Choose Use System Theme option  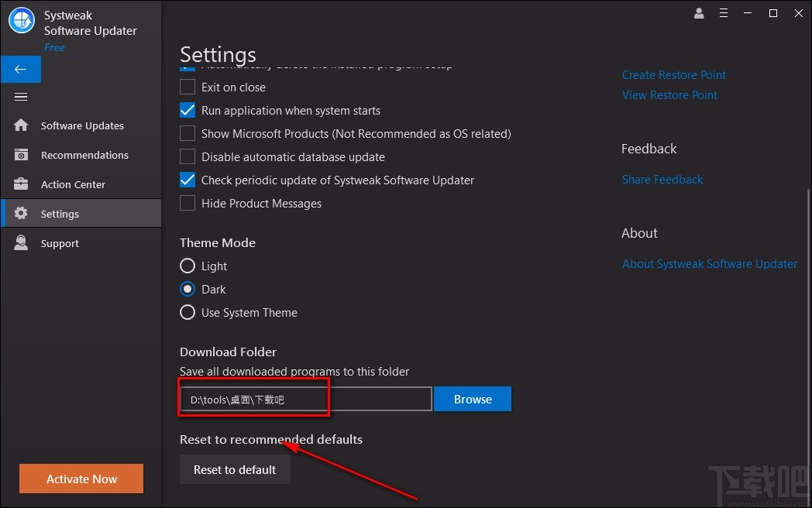tap(187, 312)
